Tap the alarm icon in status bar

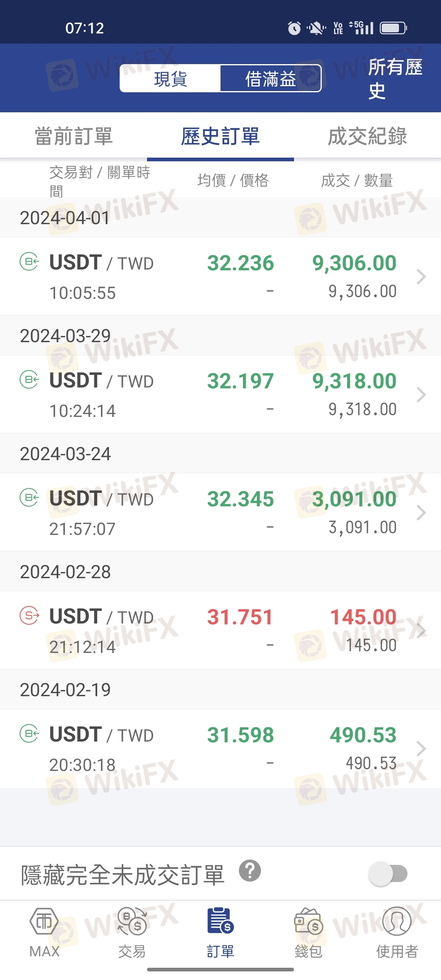(x=294, y=28)
